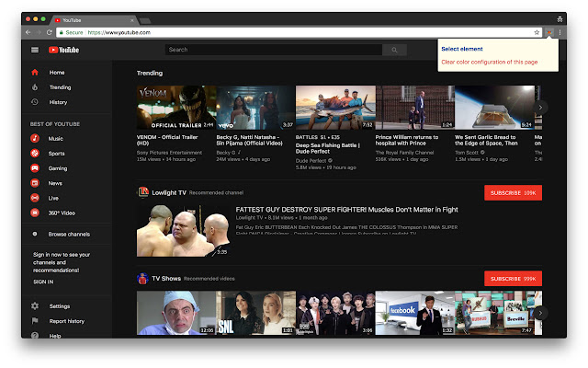Click Tom Scott channel name
Screen dimensions: 588x368
point(467,153)
